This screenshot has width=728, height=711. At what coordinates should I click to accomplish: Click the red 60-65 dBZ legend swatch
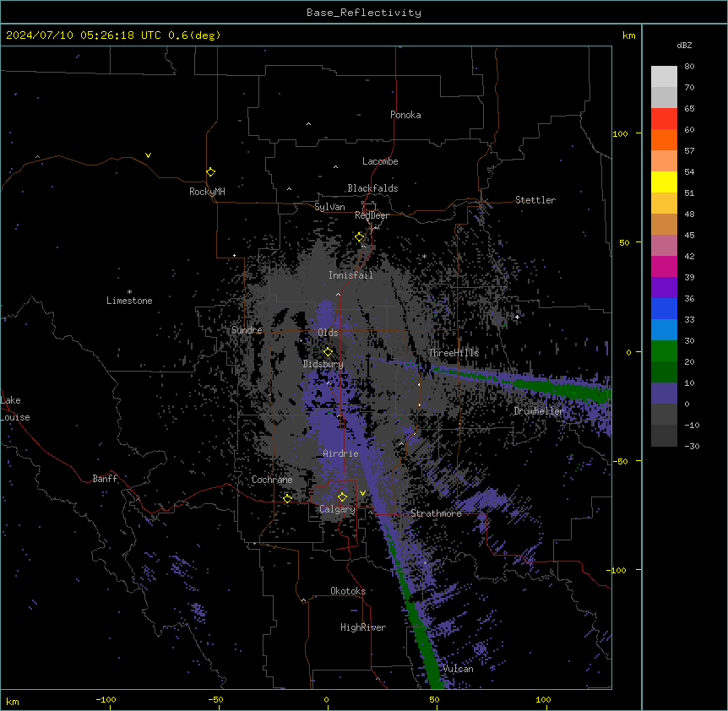[664, 119]
